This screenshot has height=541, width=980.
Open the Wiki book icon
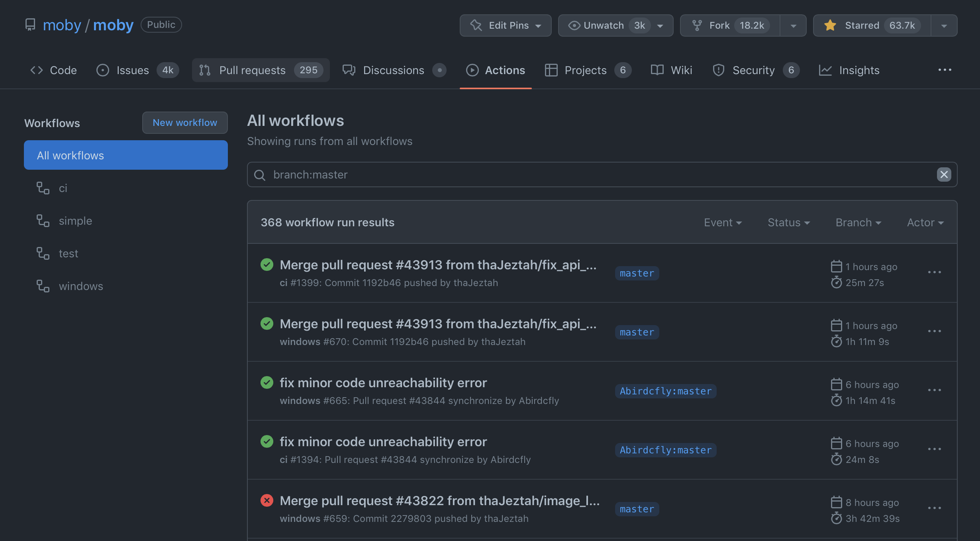point(657,70)
